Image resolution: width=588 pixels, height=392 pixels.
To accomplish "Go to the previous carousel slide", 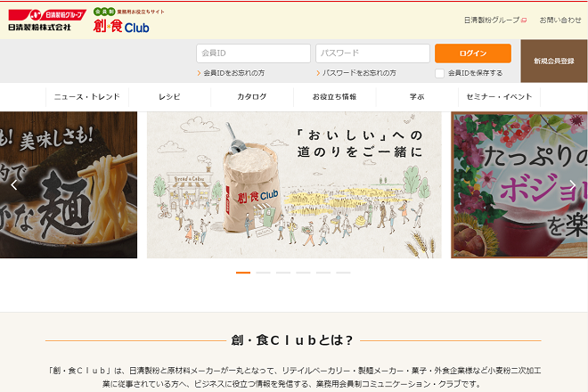I will [x=14, y=185].
